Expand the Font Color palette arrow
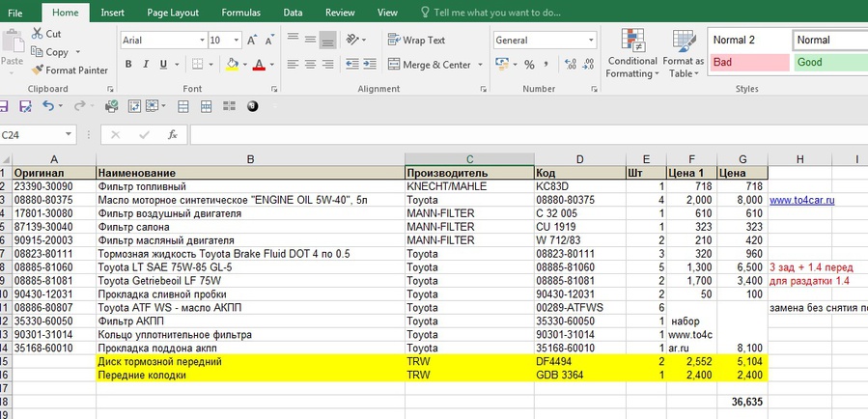This screenshot has height=419, width=868. click(x=271, y=65)
